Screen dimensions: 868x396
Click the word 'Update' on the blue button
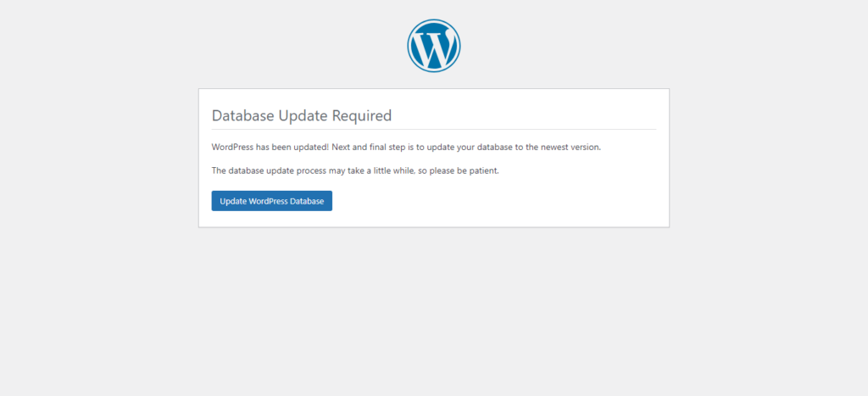point(232,201)
